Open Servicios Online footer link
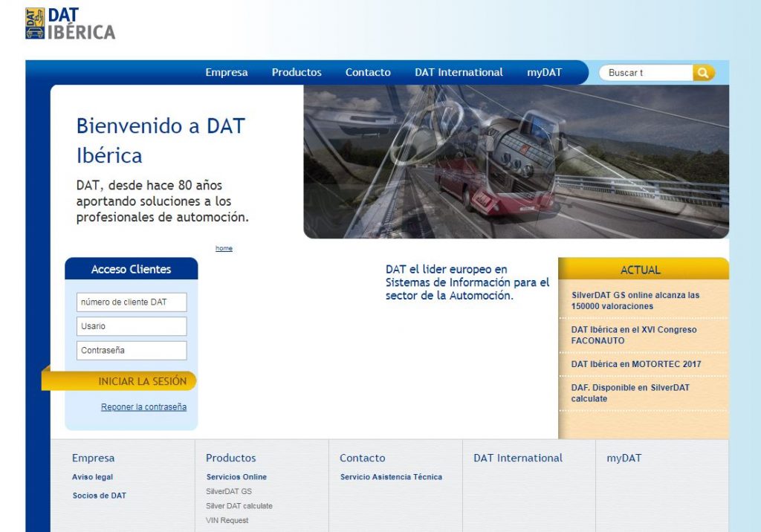Screen dimensions: 761x532 (x=236, y=477)
